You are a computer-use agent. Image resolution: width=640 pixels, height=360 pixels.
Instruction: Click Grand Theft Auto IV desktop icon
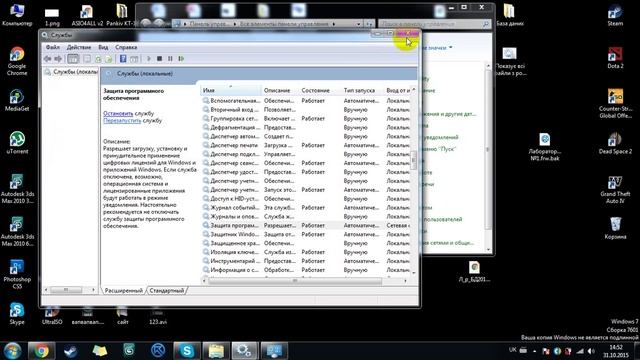click(615, 189)
